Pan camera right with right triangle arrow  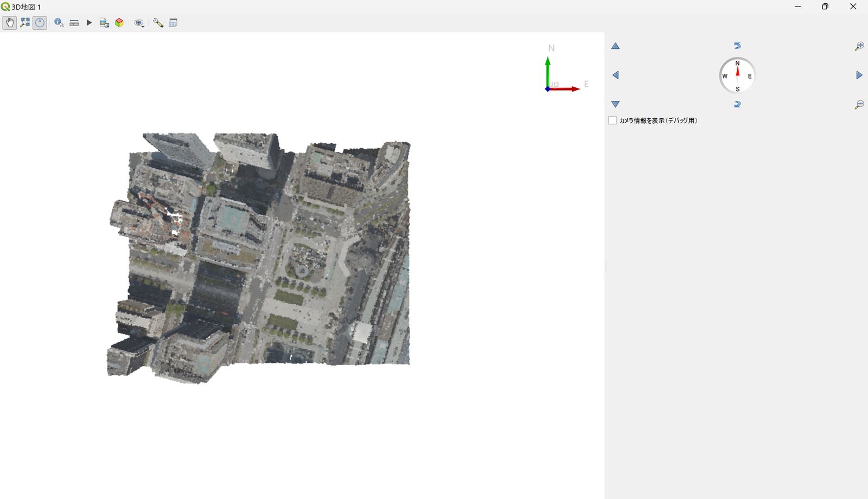[x=859, y=75]
